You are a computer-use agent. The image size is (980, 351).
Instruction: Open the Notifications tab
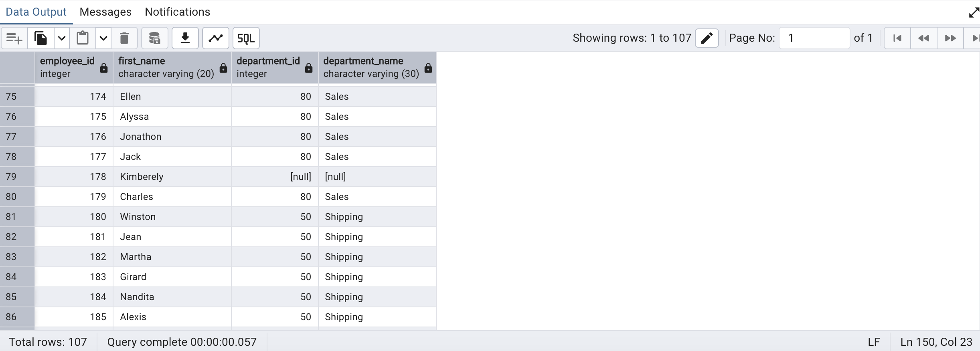pyautogui.click(x=177, y=12)
